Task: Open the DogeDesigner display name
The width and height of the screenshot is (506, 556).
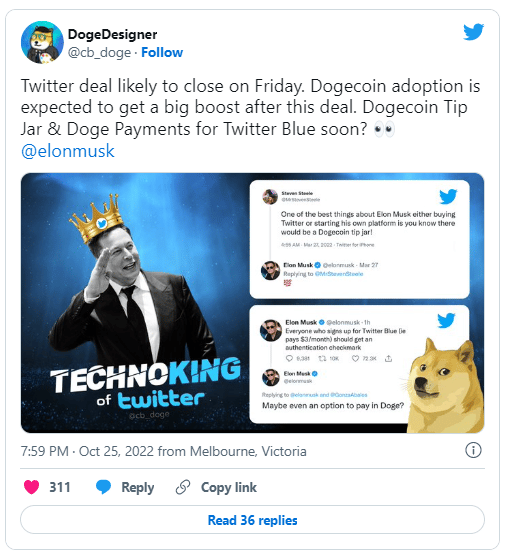Action: click(112, 34)
